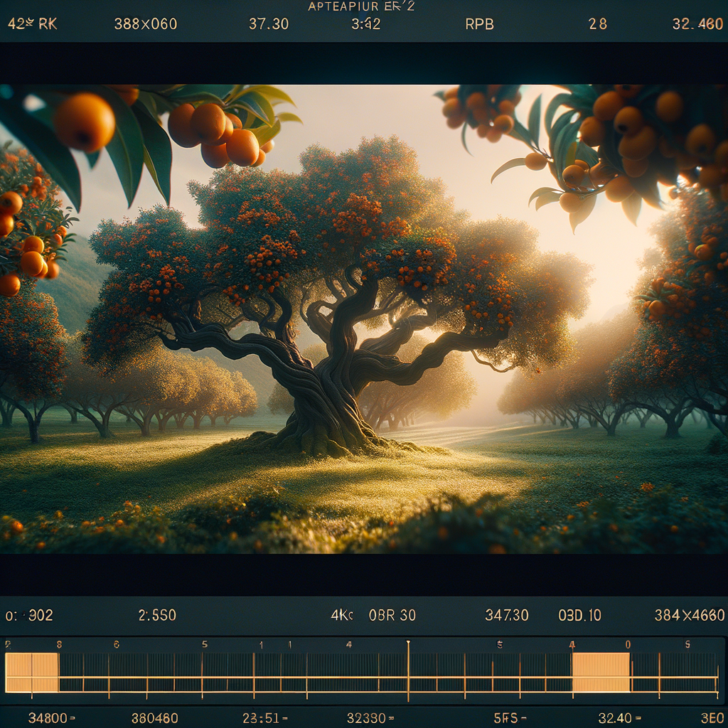The width and height of the screenshot is (728, 728).
Task: Click the 32.460 value at top right
Action: tap(697, 23)
